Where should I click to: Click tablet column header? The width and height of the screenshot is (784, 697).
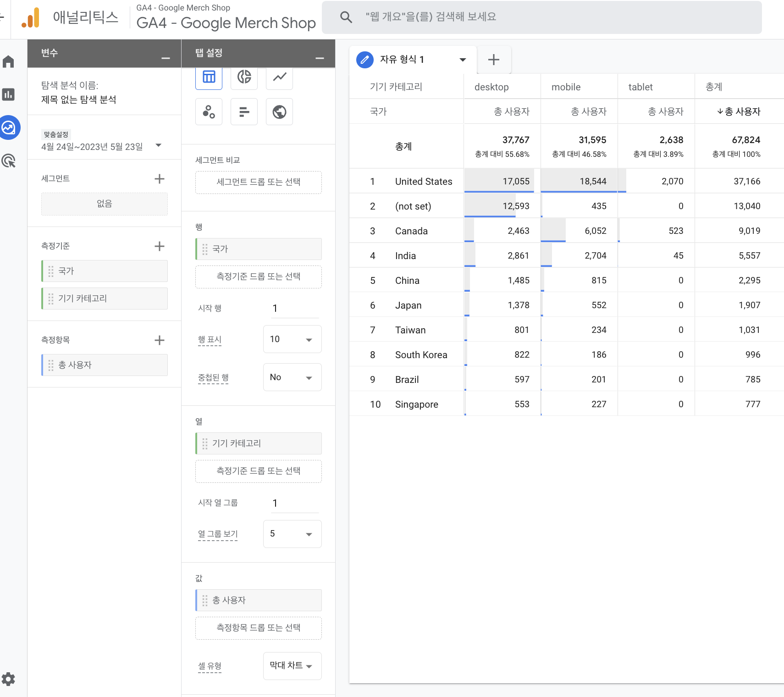[x=640, y=87]
